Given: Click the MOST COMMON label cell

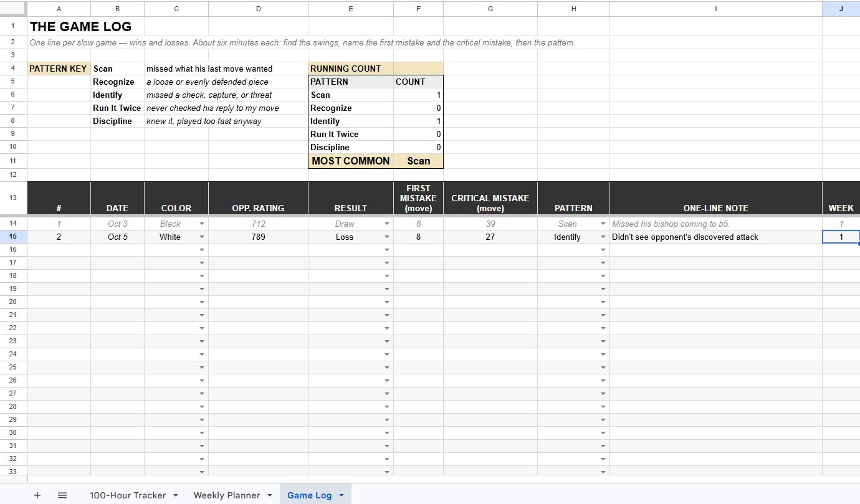Looking at the screenshot, I should coord(351,161).
